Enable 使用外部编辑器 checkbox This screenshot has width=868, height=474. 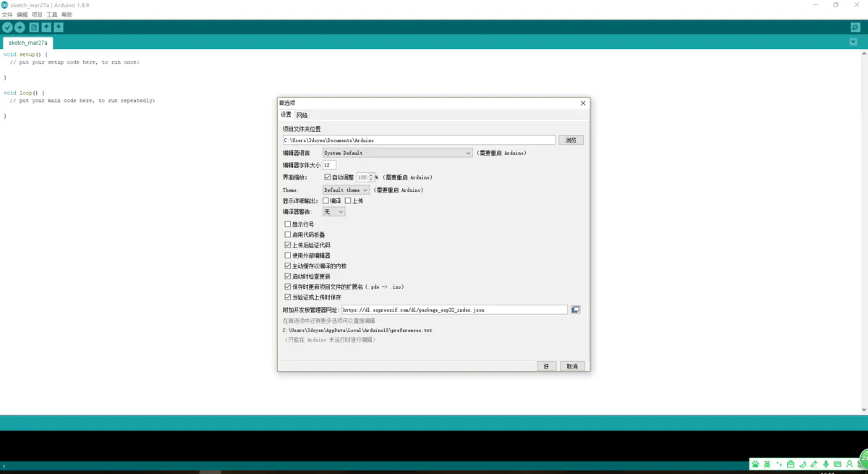[x=288, y=255]
